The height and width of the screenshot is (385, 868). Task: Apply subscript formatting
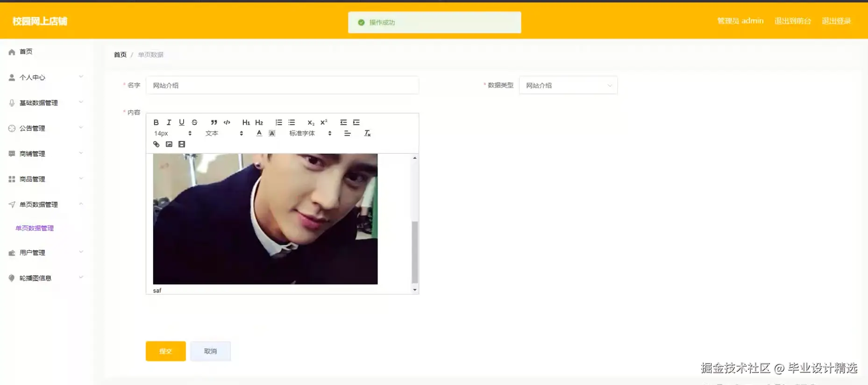(311, 122)
